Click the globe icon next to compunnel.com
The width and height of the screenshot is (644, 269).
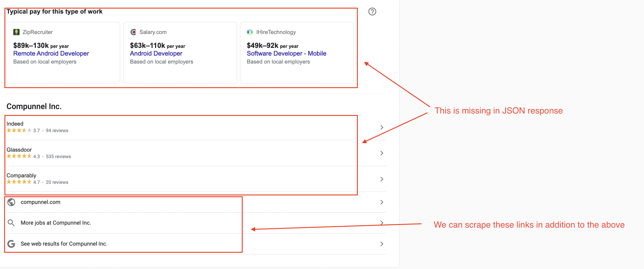tap(11, 202)
